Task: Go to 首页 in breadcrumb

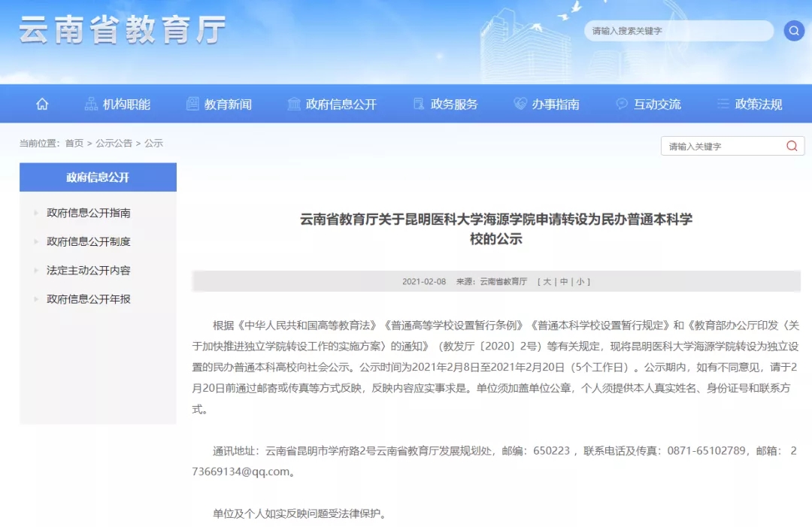Action: 74,143
